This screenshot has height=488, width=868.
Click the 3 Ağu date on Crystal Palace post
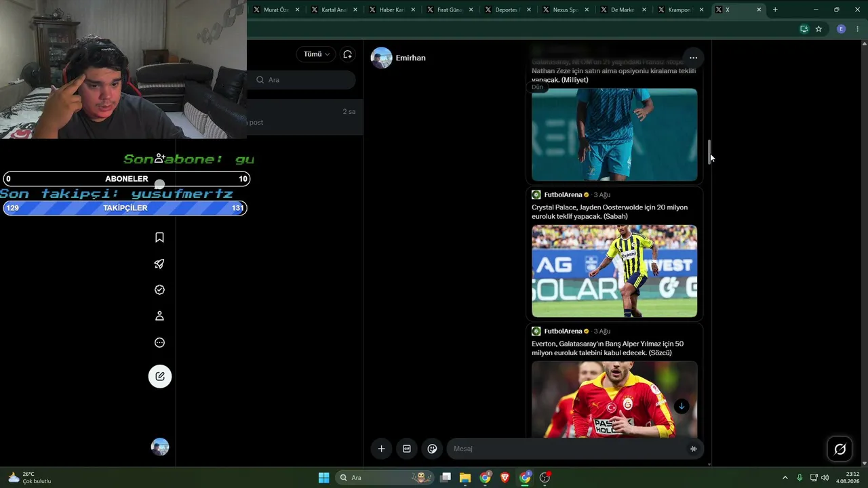[x=602, y=195]
